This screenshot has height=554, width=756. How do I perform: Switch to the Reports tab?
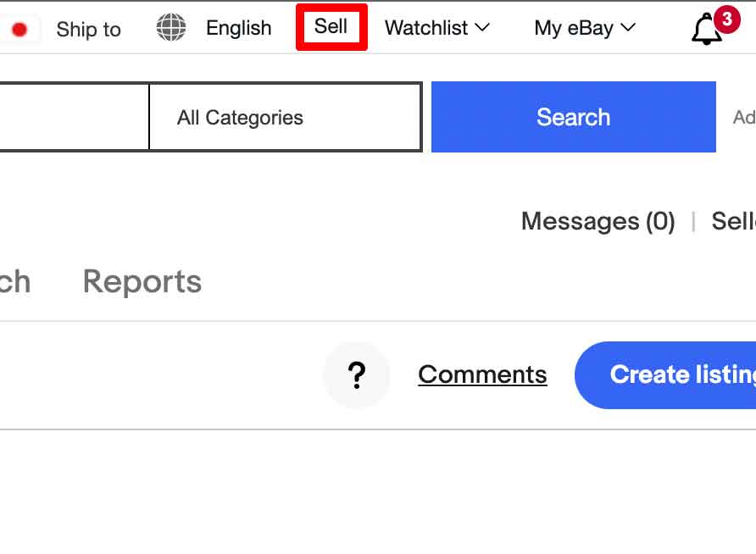(142, 281)
